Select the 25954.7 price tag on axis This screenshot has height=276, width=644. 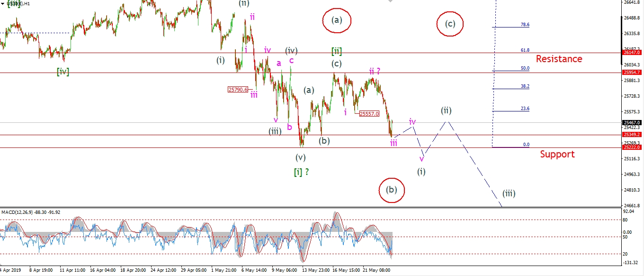[632, 73]
